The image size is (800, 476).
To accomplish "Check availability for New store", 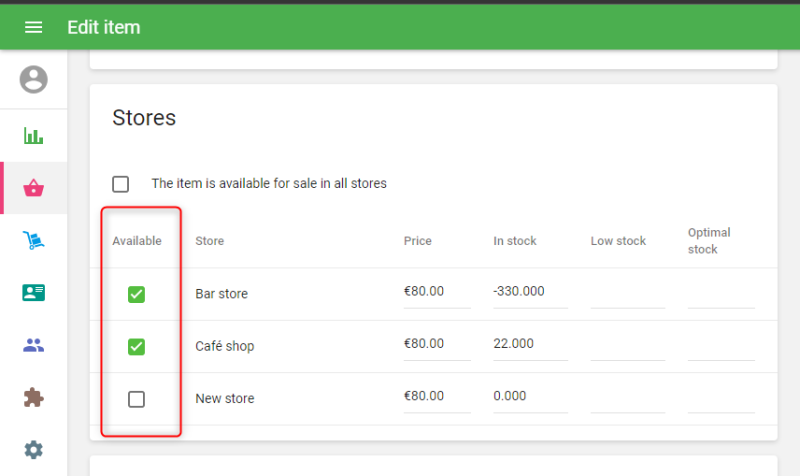I will (x=137, y=399).
